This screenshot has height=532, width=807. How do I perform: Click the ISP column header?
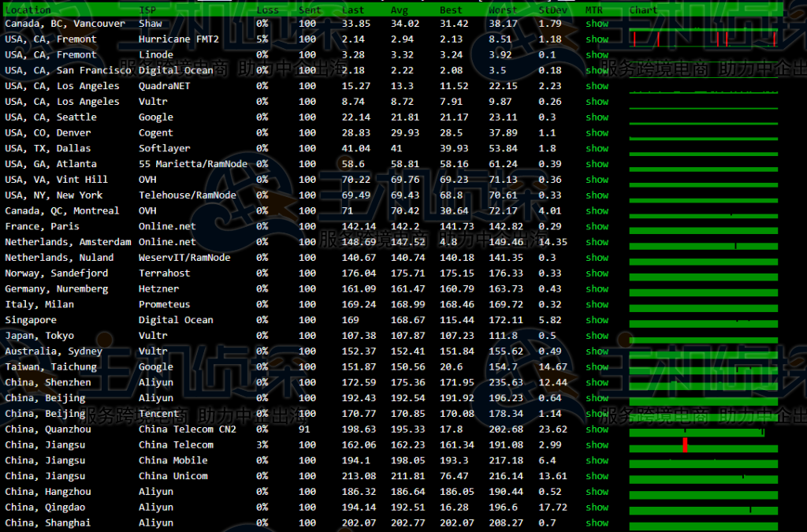(147, 10)
